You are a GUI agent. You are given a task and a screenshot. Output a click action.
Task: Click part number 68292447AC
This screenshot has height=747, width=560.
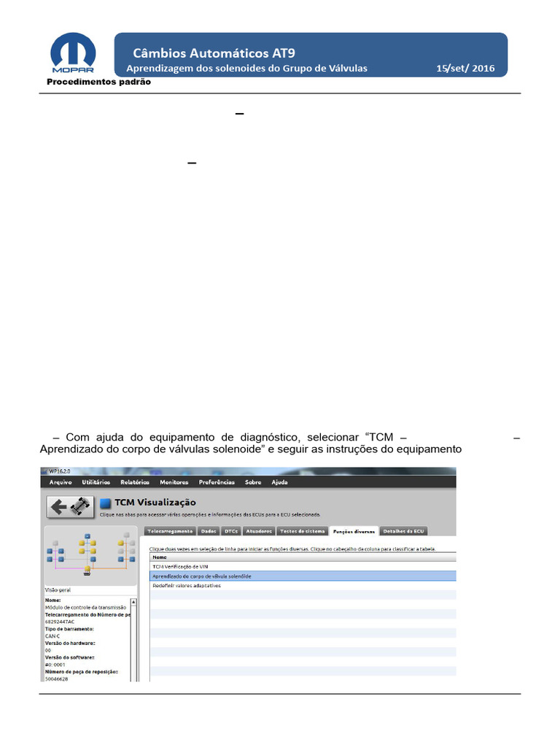pos(60,622)
